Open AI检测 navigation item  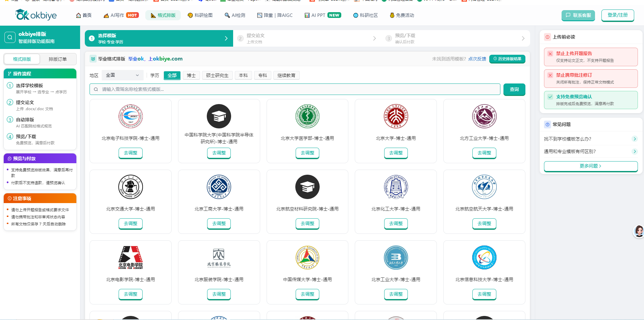235,15
